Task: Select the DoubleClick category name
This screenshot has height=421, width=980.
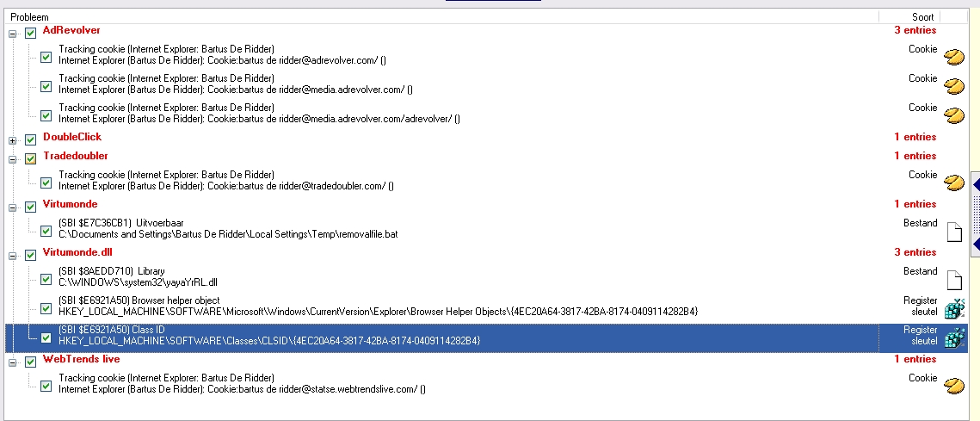Action: [72, 137]
